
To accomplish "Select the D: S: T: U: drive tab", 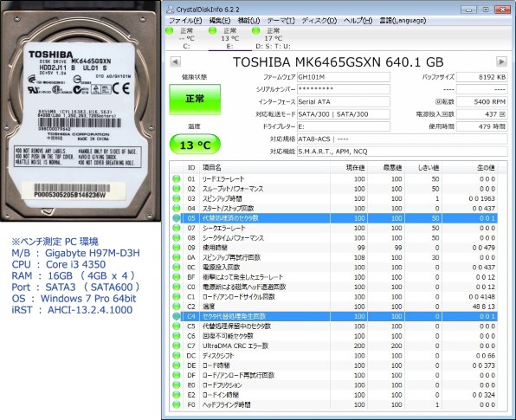I will [x=273, y=38].
